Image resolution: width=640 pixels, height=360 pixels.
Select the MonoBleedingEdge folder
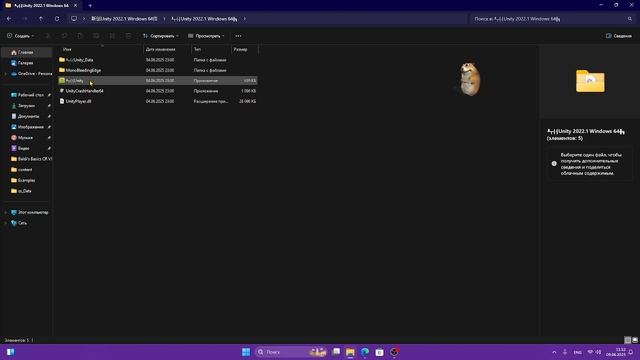(157, 70)
